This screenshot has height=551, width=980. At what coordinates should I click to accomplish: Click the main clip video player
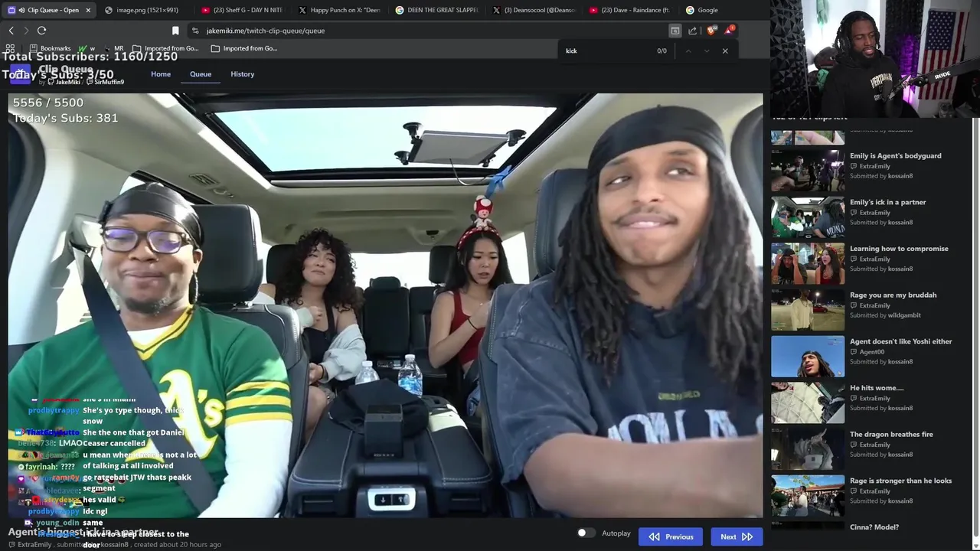point(385,305)
